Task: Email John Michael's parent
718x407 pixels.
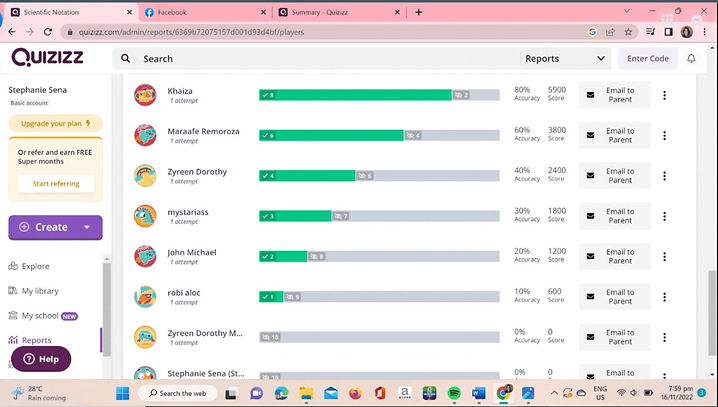Action: click(x=615, y=256)
